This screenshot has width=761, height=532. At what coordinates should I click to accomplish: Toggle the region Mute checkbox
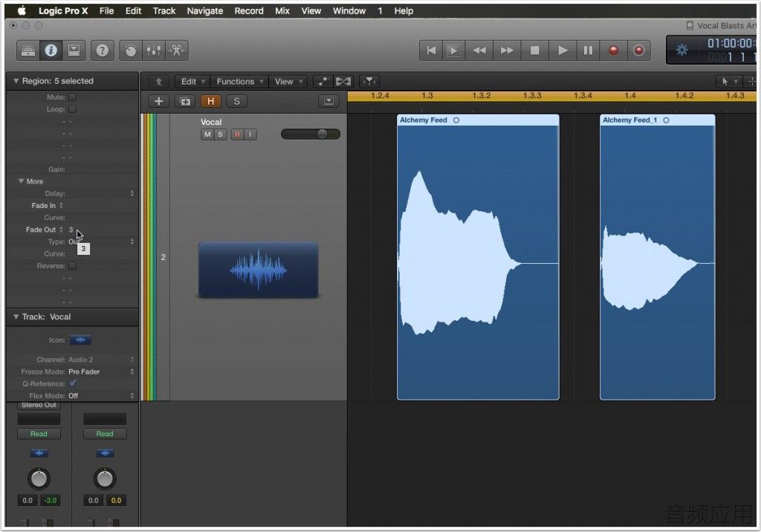(72, 97)
